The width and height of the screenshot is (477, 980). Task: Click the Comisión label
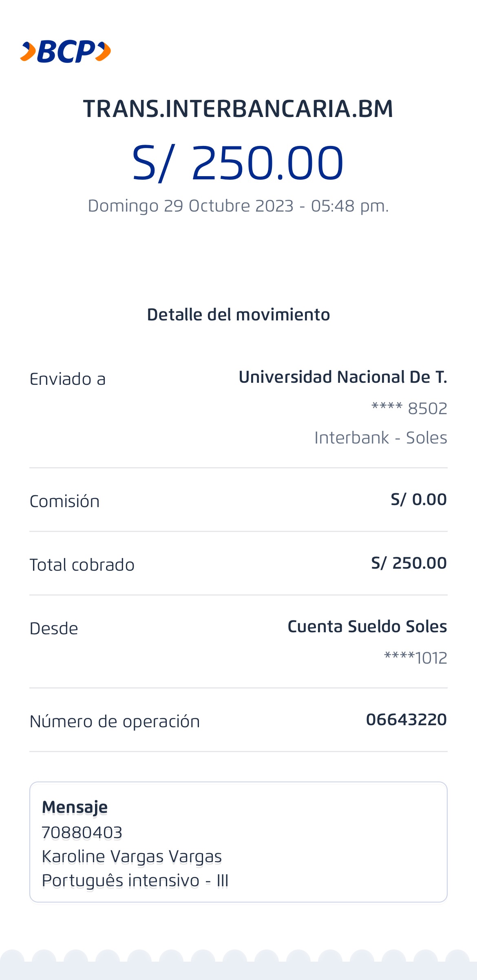(x=64, y=501)
